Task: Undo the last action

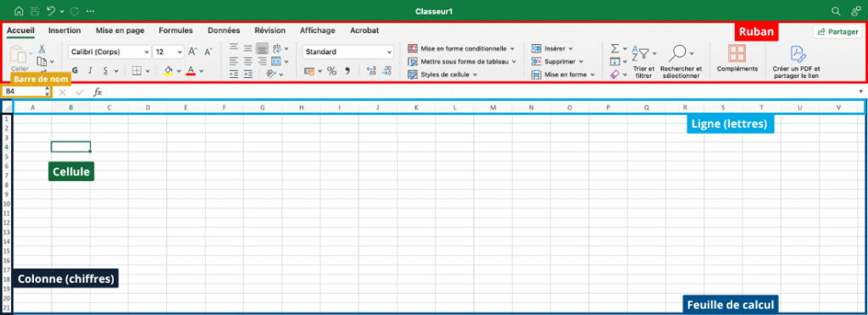Action: [51, 11]
